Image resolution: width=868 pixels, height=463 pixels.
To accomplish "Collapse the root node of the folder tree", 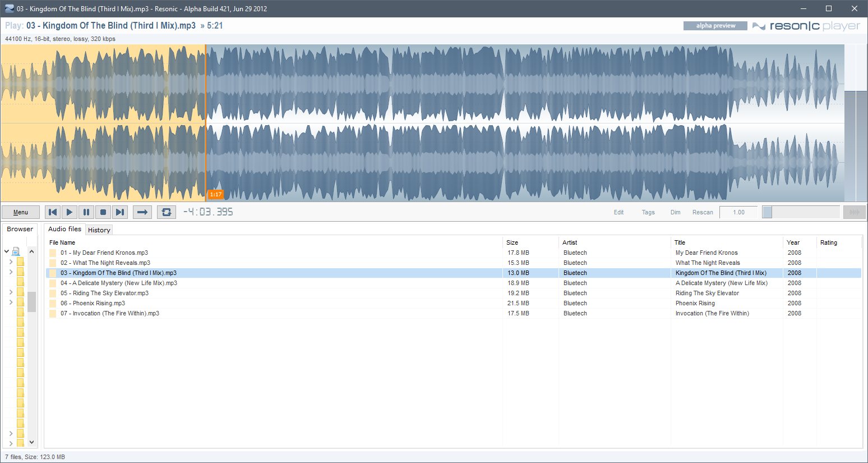I will click(x=7, y=251).
